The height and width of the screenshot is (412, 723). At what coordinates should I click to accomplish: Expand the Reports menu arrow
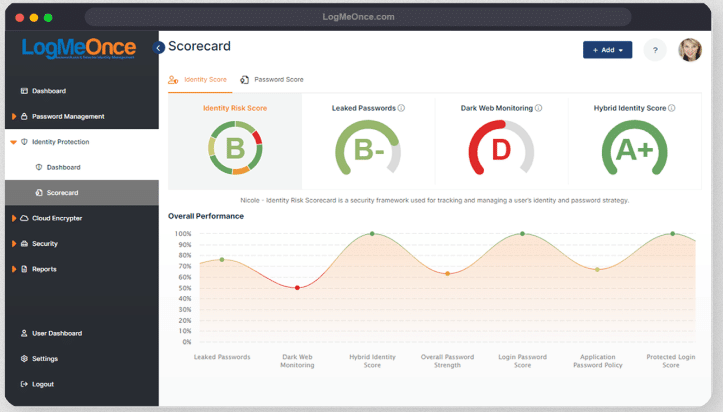[x=14, y=269]
